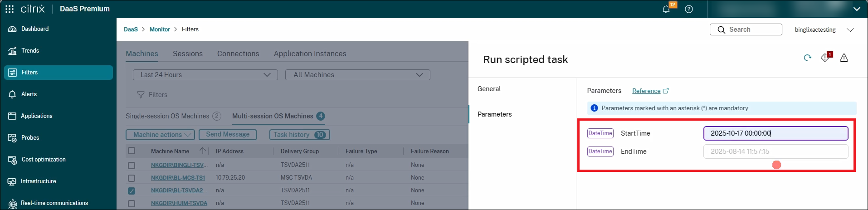
Task: Click the Dashboard sidebar icon
Action: 12,29
